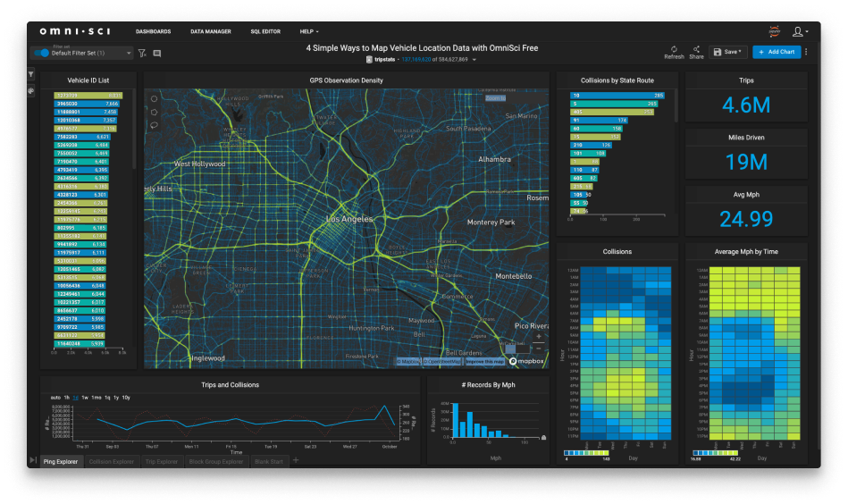The height and width of the screenshot is (504, 848).
Task: Switch to Collision Explorer tab
Action: (x=112, y=461)
